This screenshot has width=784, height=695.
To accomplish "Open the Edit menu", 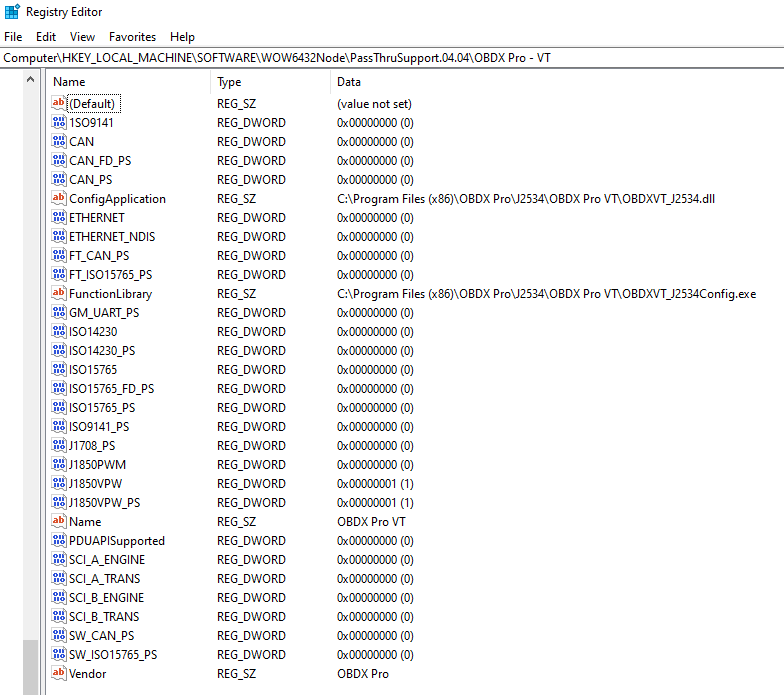I will (46, 37).
